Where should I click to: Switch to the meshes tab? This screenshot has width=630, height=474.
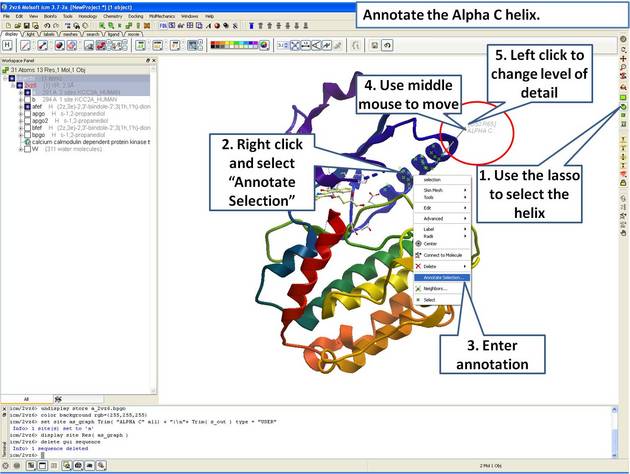point(68,34)
